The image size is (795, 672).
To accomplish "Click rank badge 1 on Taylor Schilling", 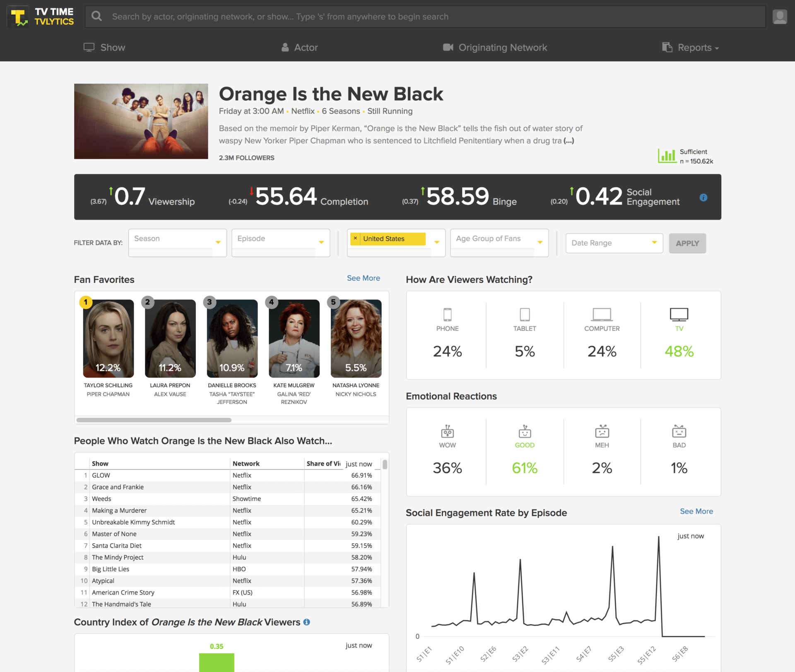I will 86,302.
